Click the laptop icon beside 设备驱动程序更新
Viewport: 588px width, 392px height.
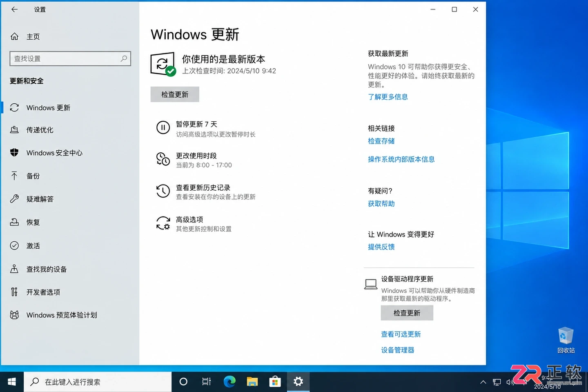pyautogui.click(x=371, y=284)
